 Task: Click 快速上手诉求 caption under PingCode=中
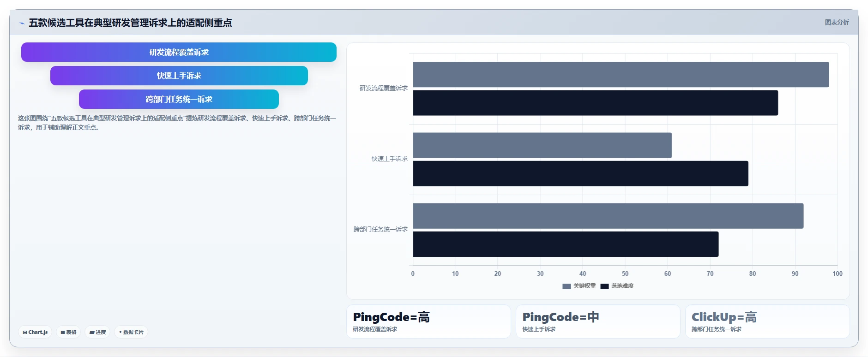(539, 329)
